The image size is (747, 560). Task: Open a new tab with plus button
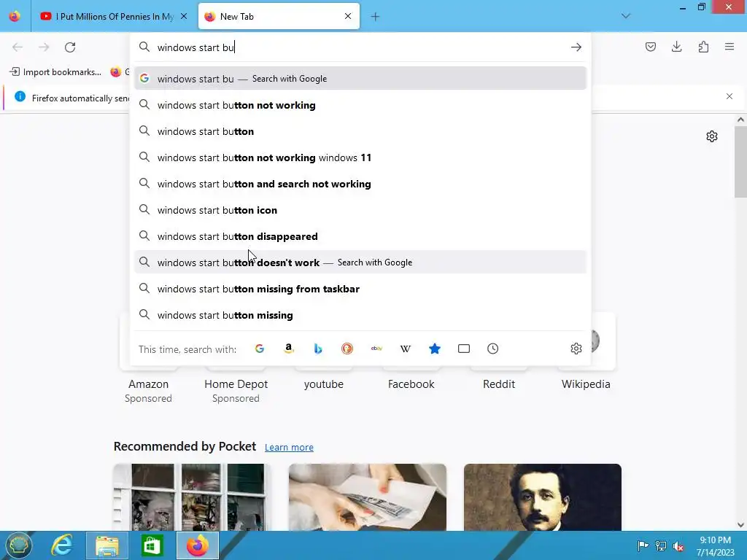tap(376, 17)
